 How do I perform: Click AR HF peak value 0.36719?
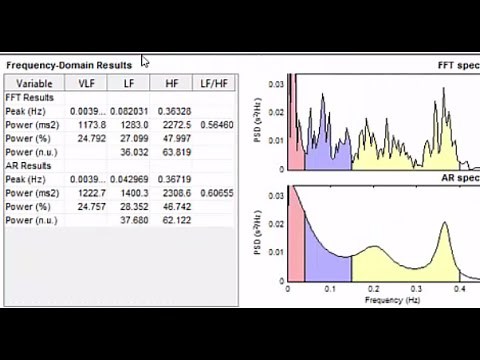pos(174,179)
